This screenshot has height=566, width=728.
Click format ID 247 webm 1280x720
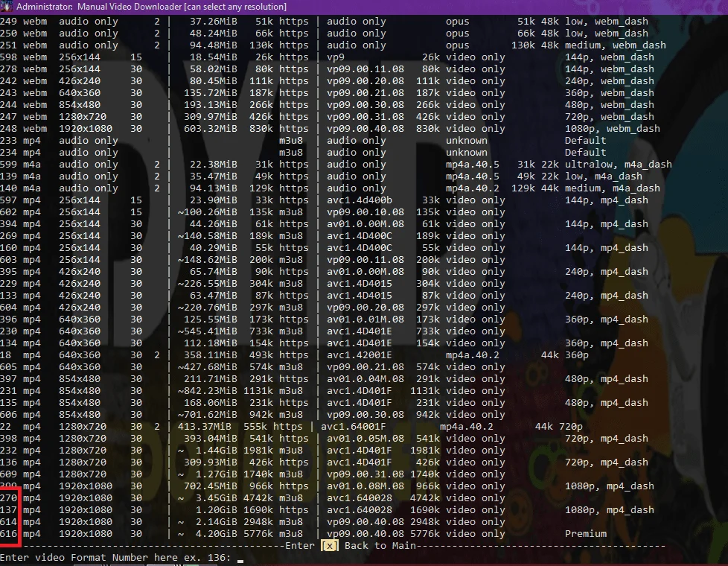8,117
